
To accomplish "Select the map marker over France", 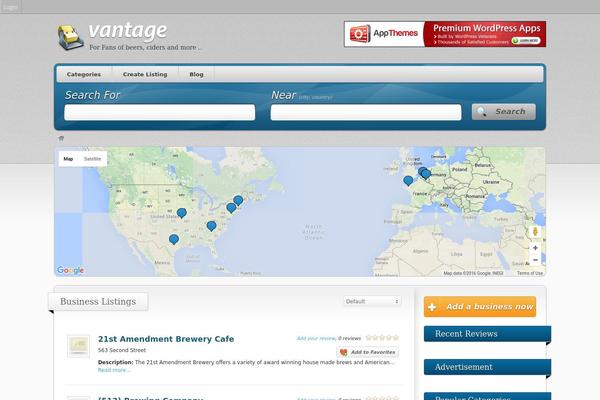I will pos(408,180).
